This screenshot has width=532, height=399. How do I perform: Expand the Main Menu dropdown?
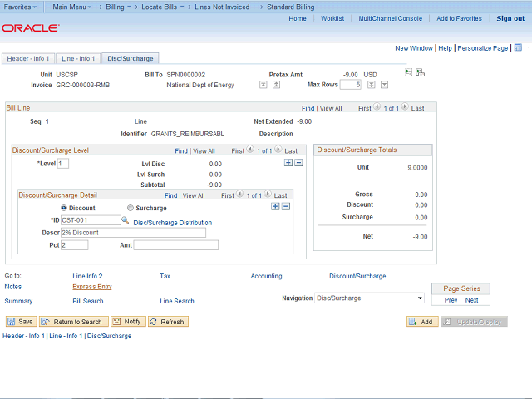(71, 6)
